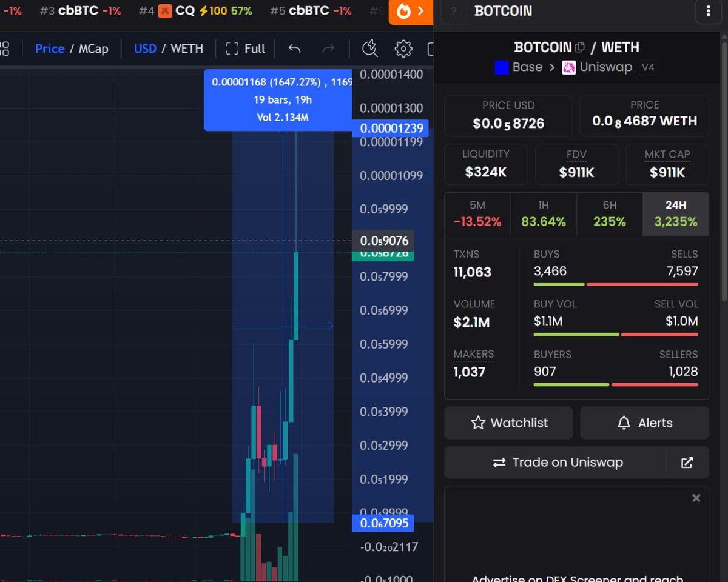The image size is (728, 582).
Task: Click the Uniswap unicorn icon
Action: [x=568, y=67]
